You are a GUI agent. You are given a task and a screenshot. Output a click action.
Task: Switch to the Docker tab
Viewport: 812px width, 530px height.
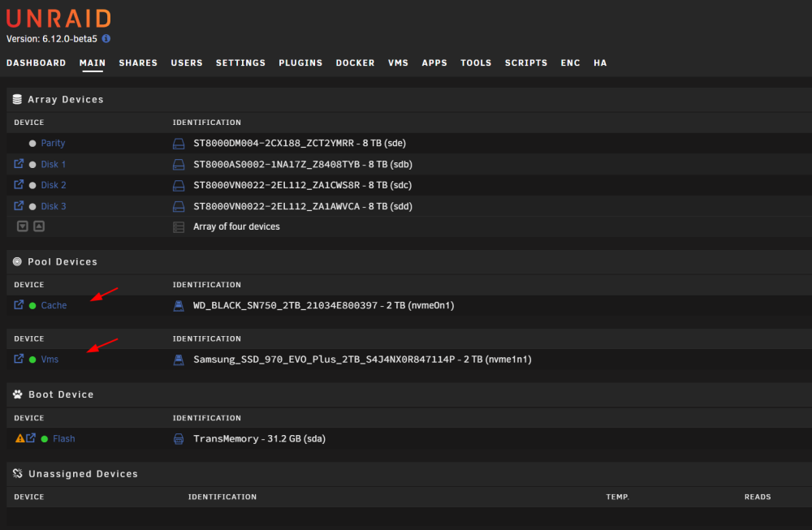tap(356, 62)
